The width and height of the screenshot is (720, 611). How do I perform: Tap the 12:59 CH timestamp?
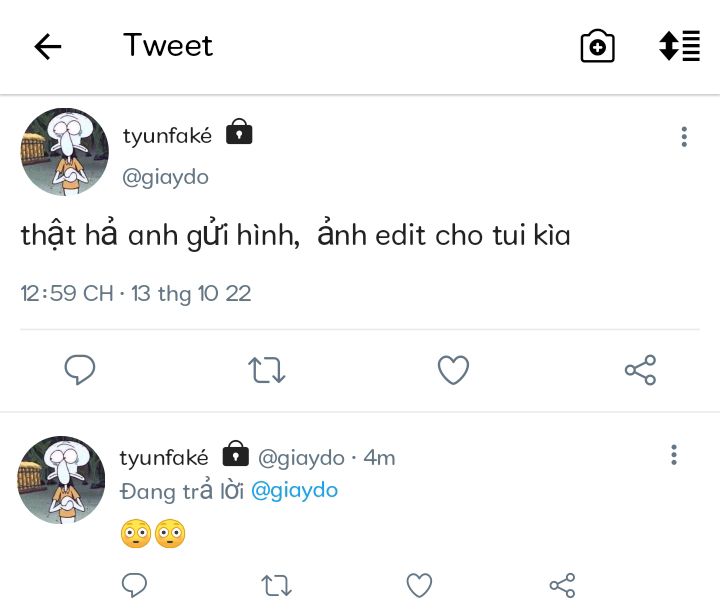(x=66, y=294)
